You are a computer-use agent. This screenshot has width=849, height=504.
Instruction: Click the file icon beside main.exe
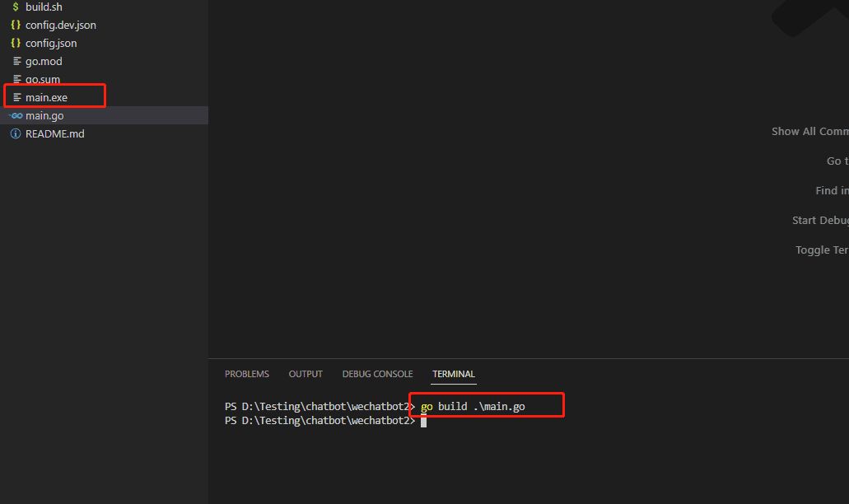point(16,97)
